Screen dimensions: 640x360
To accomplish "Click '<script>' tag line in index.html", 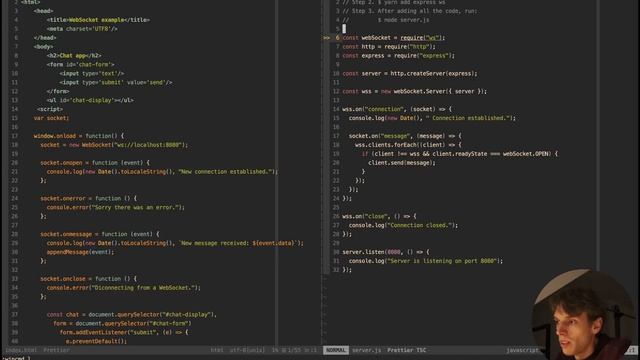I will [x=50, y=109].
